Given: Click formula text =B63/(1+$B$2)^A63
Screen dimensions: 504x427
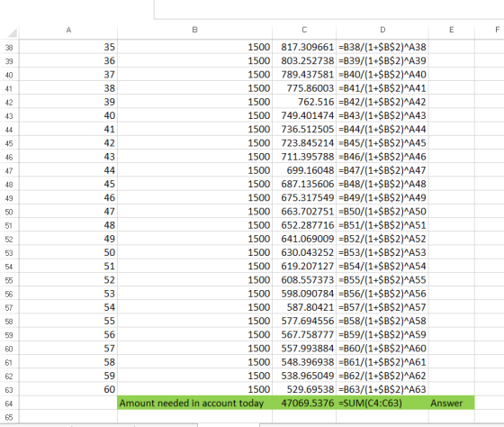Looking at the screenshot, I should (382, 389).
